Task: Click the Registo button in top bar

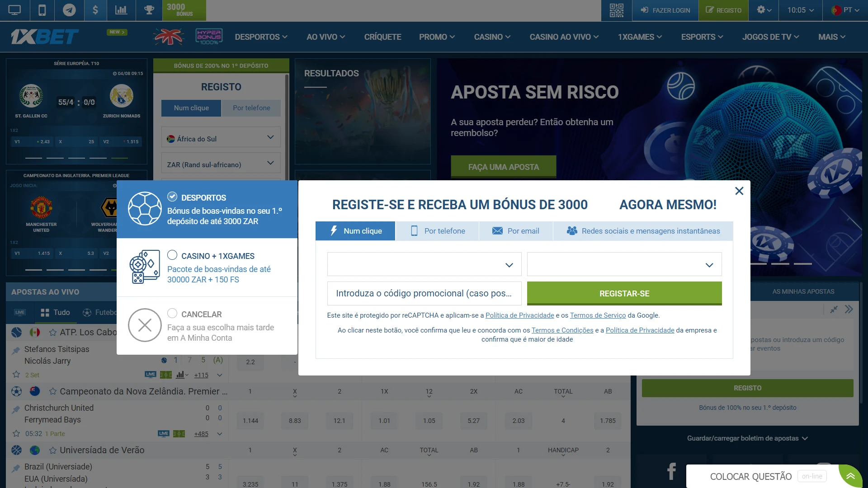Action: [x=723, y=10]
